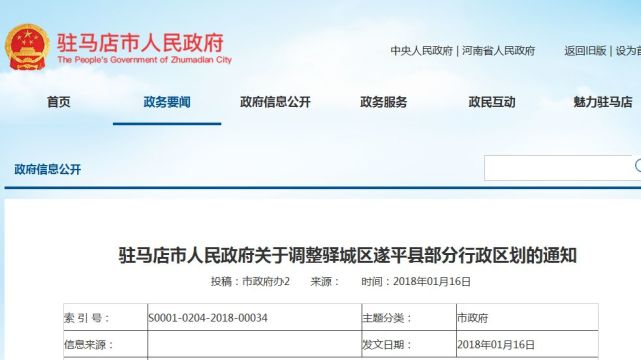Click the 索引号 label cell
The height and width of the screenshot is (360, 641).
tap(105, 318)
